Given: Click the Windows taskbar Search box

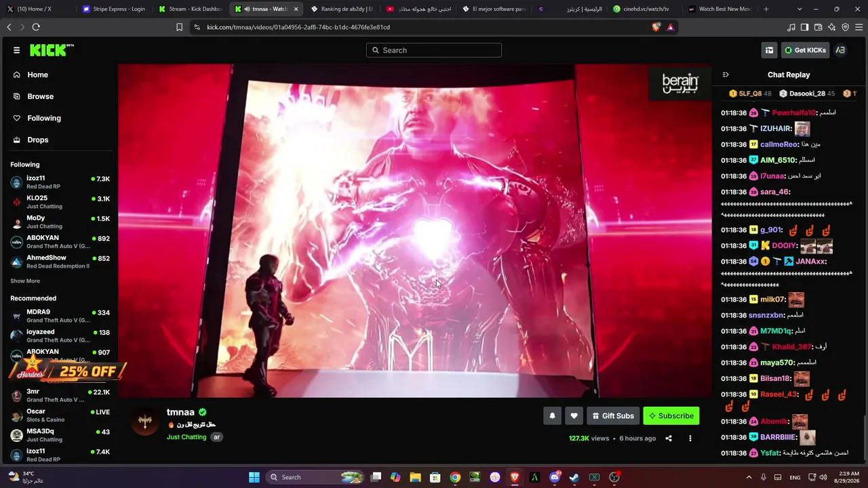Looking at the screenshot, I should pyautogui.click(x=316, y=477).
